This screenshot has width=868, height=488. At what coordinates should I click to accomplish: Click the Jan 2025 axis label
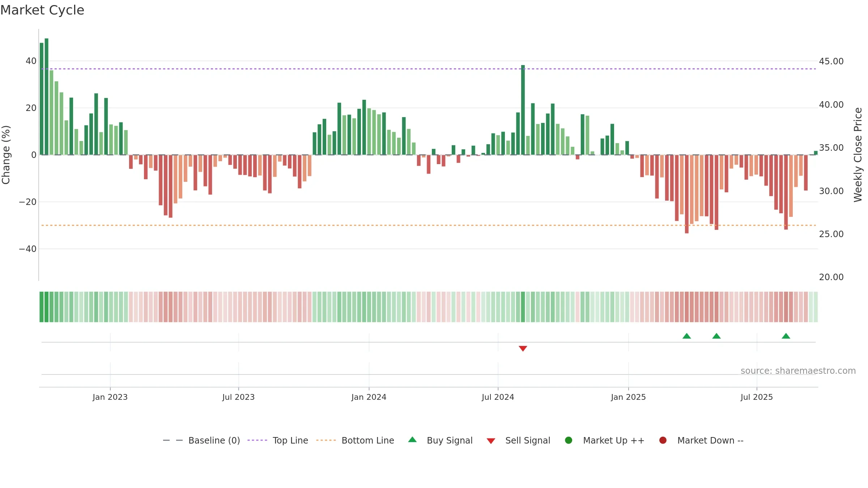629,397
